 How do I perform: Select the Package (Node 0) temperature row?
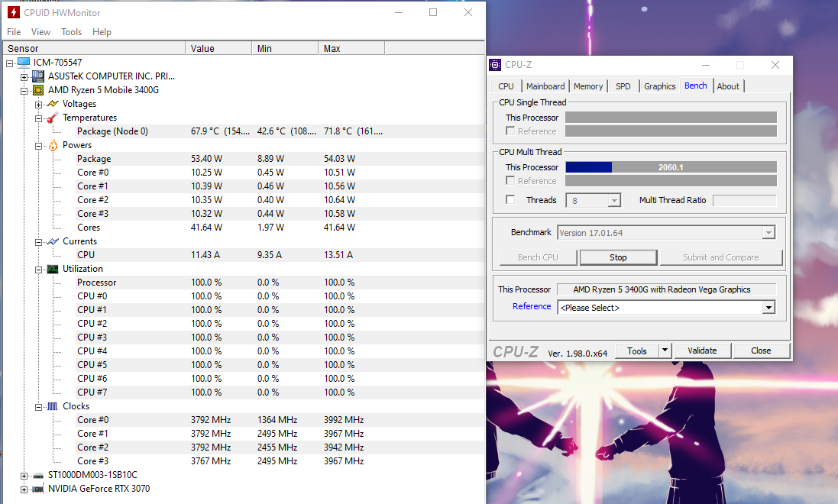280,131
